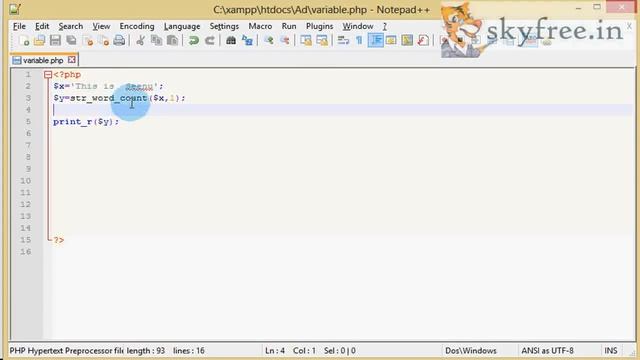The image size is (640, 360).
Task: Redo the edit with the Redo arrow icon
Action: [x=209, y=40]
